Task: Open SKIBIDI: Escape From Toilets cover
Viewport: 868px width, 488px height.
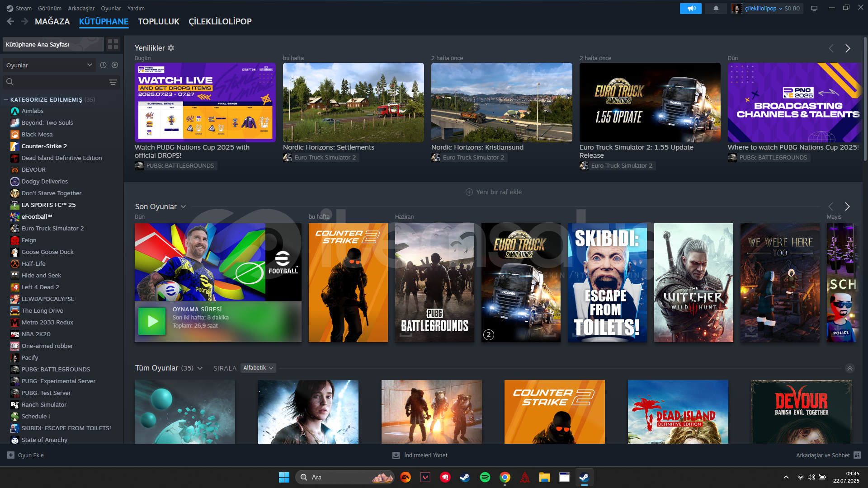Action: point(607,282)
